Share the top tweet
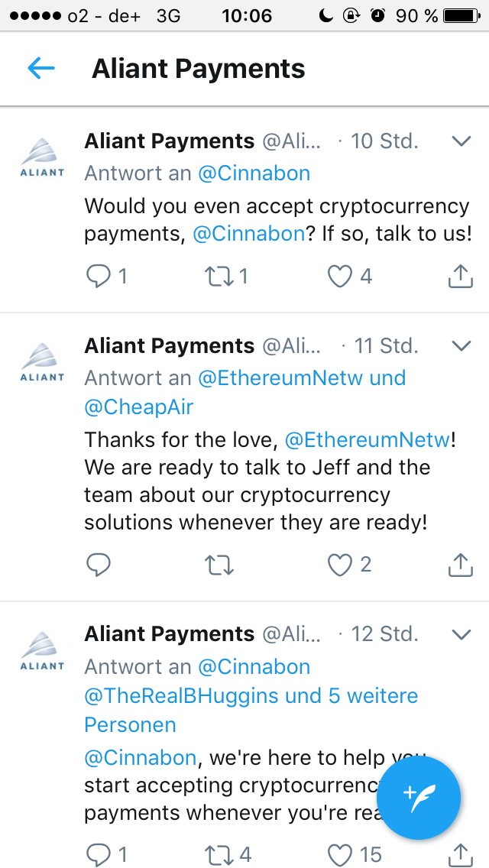The image size is (489, 868). 459,276
